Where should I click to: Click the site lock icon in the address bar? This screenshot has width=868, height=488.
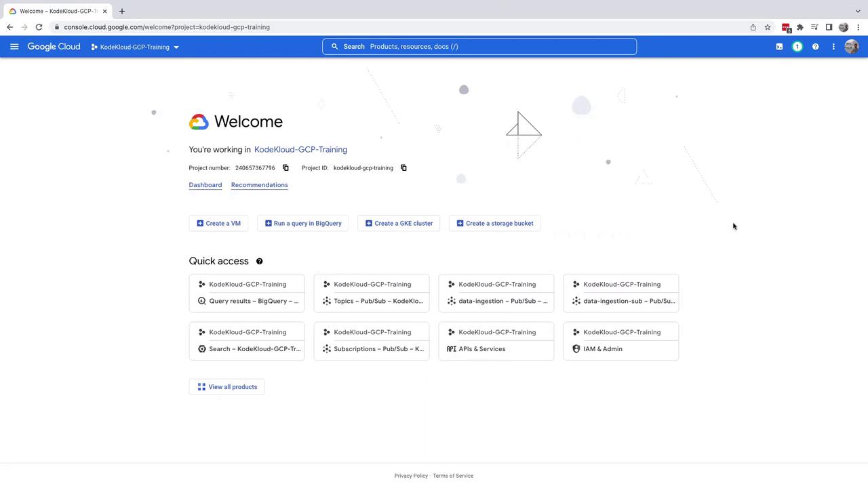pyautogui.click(x=58, y=27)
